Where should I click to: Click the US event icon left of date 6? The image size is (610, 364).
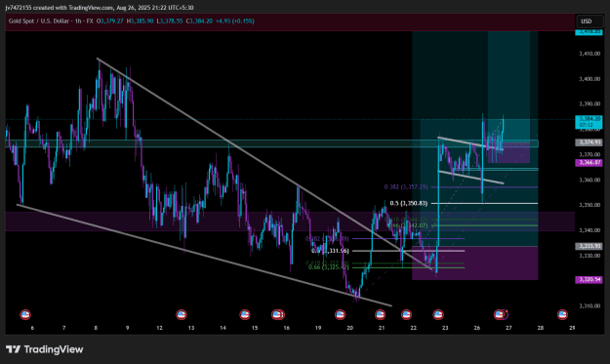(x=25, y=314)
